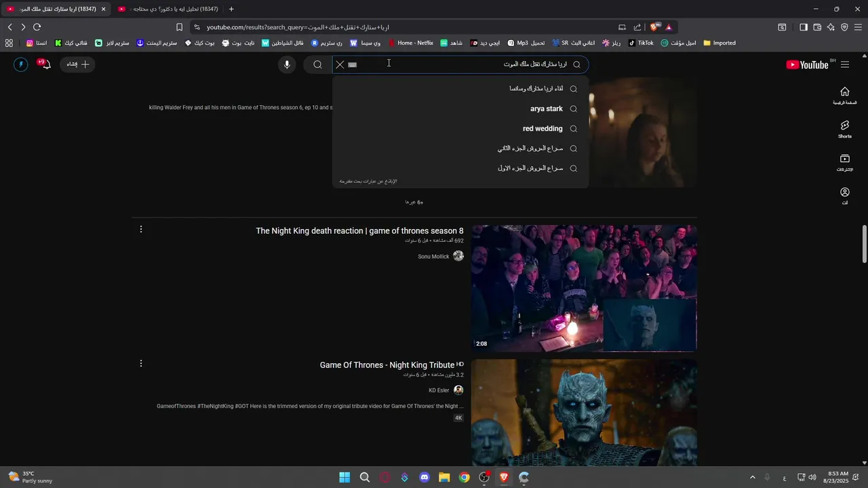The width and height of the screenshot is (868, 488).
Task: Expand the '+6 more' results expander
Action: click(414, 202)
